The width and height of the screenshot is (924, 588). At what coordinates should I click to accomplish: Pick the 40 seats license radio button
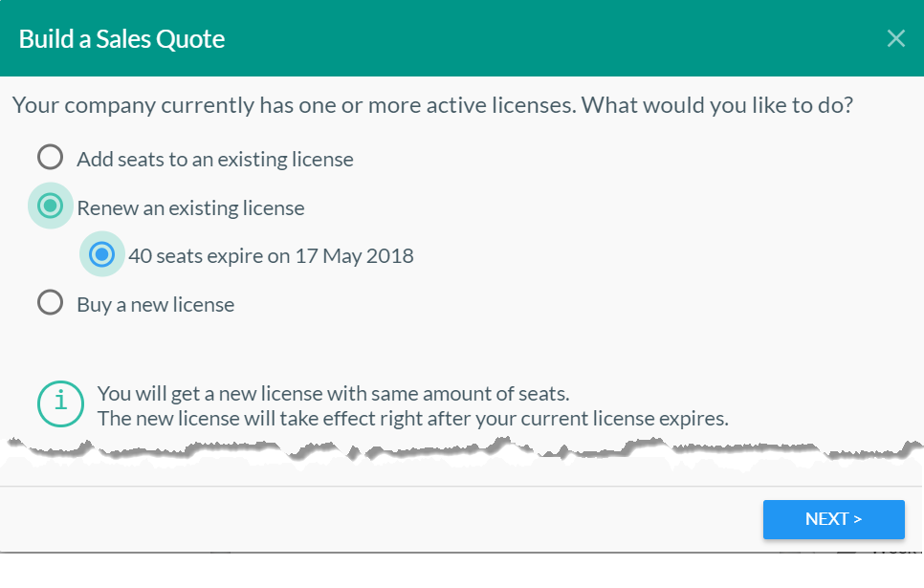coord(101,254)
